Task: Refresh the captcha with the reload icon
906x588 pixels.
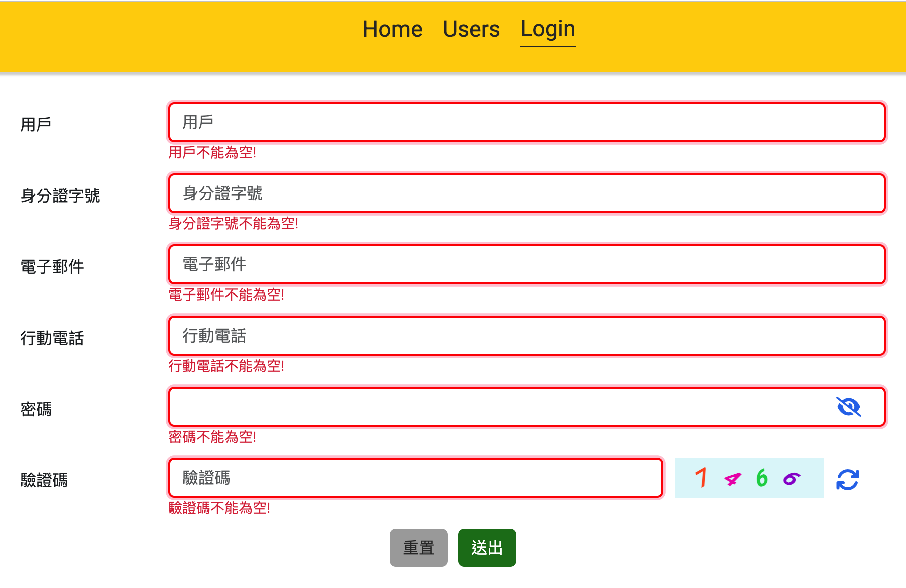Action: point(847,479)
